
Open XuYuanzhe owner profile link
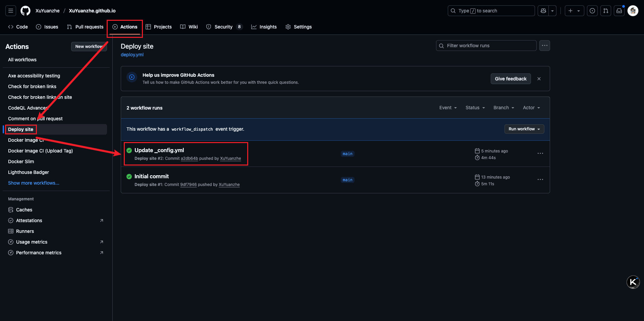[48, 11]
